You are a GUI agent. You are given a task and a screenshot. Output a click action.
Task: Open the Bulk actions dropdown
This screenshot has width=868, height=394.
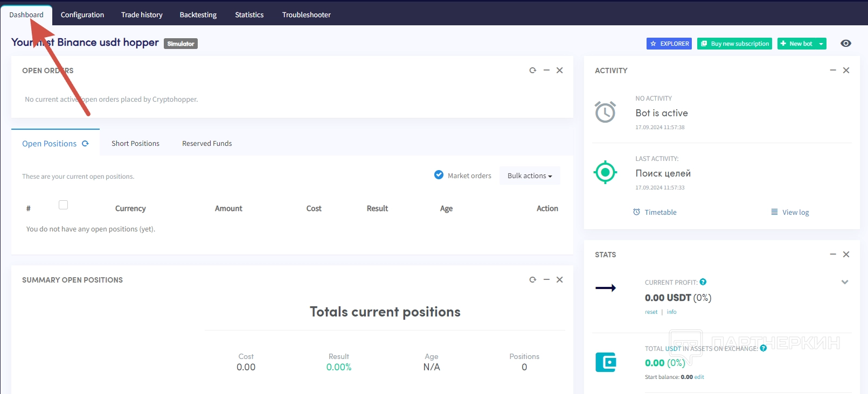(530, 176)
